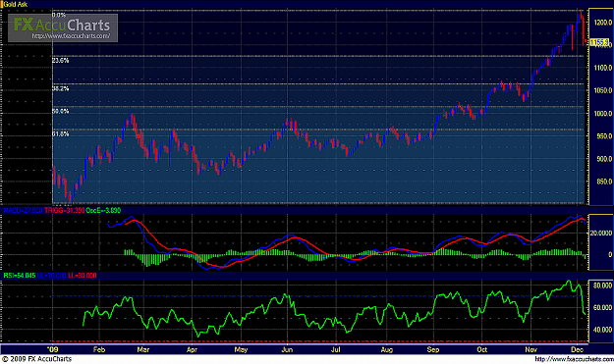
Task: Click the Dec marker on time axis
Action: click(x=578, y=349)
